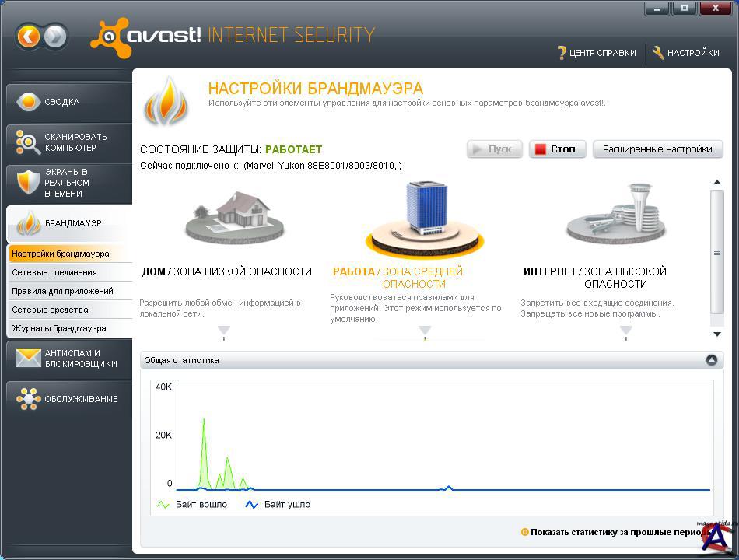Click the gray forward arrow button

pos(55,36)
